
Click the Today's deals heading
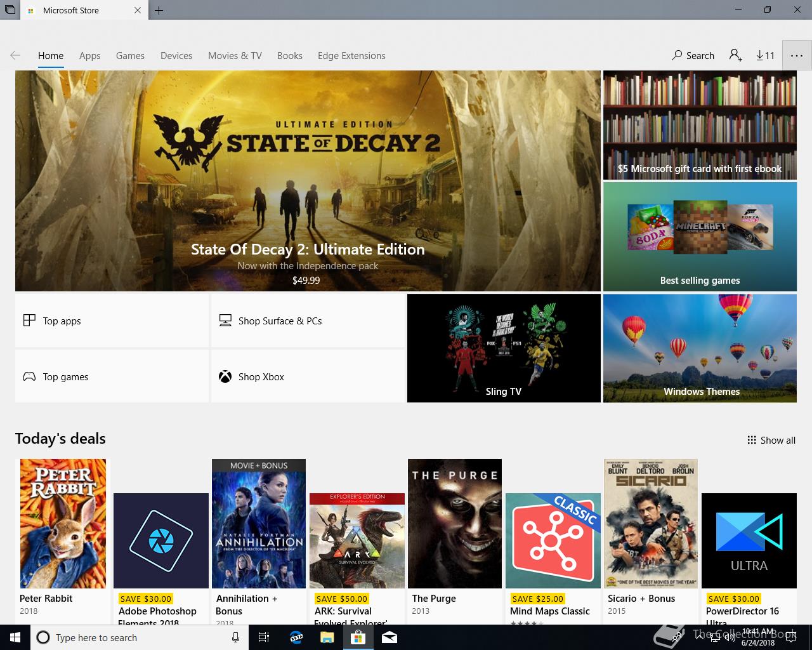60,439
